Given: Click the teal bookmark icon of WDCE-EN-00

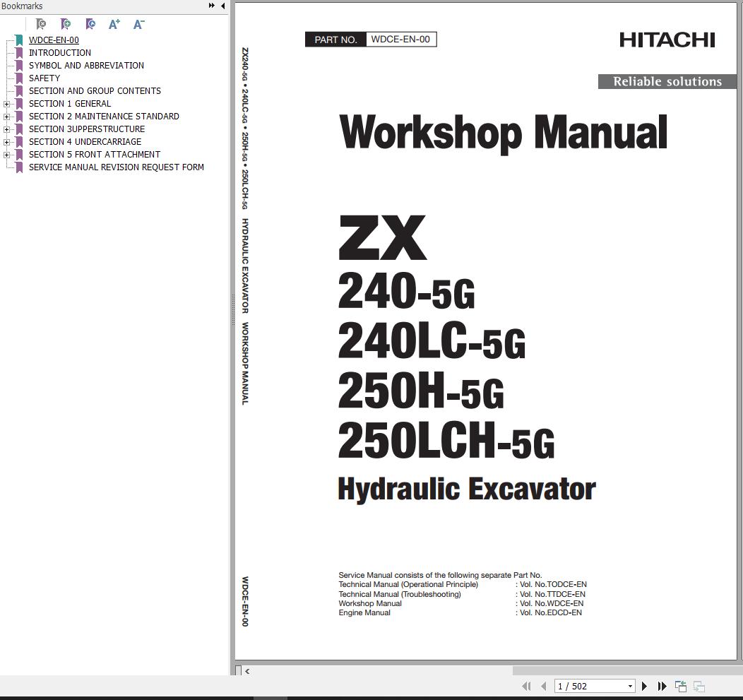Looking at the screenshot, I should click(20, 40).
